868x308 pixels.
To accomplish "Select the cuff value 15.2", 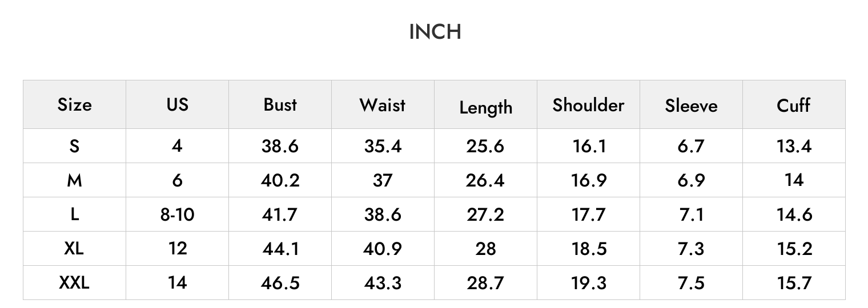I will [794, 249].
